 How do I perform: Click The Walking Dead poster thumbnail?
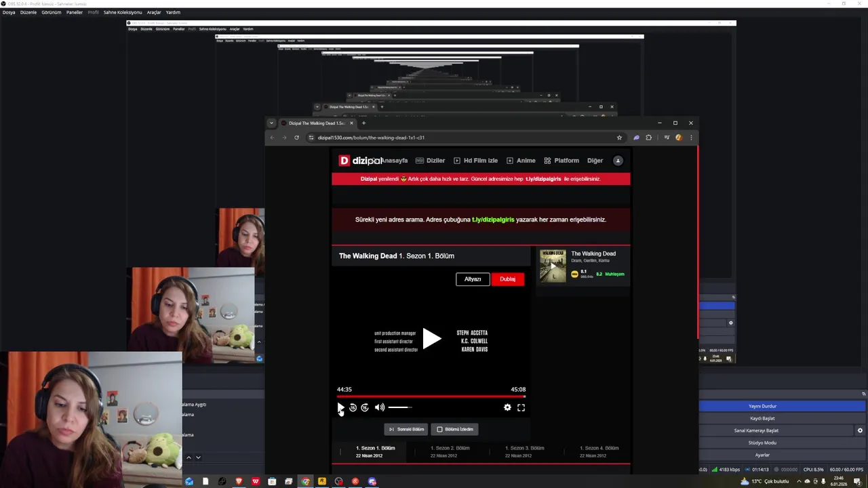pyautogui.click(x=553, y=266)
